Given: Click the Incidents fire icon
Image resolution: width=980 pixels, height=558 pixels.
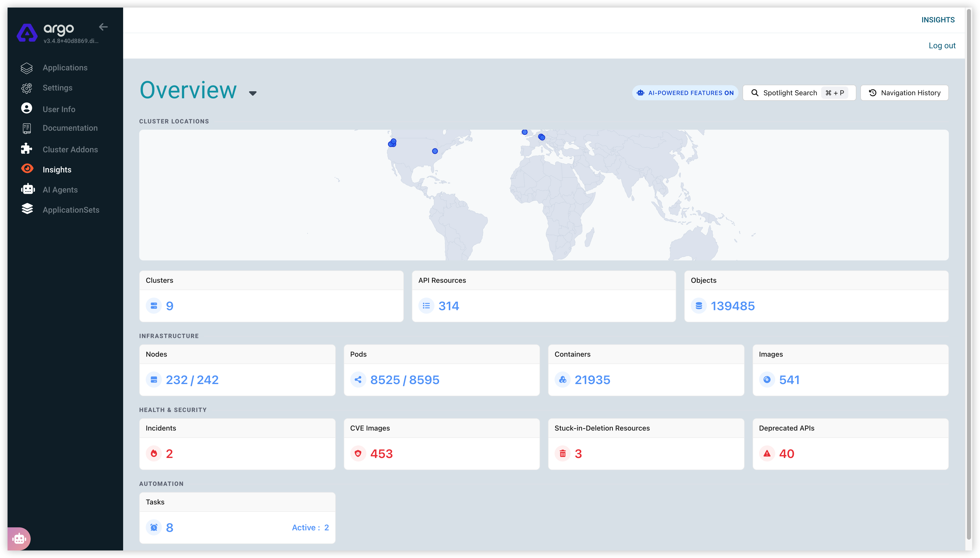Looking at the screenshot, I should [154, 454].
